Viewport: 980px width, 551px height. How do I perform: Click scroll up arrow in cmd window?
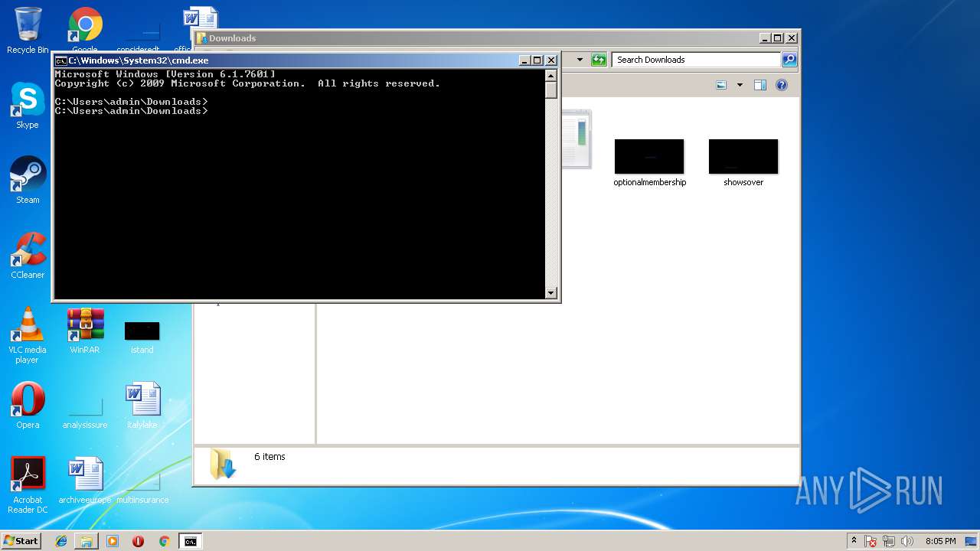click(x=550, y=75)
